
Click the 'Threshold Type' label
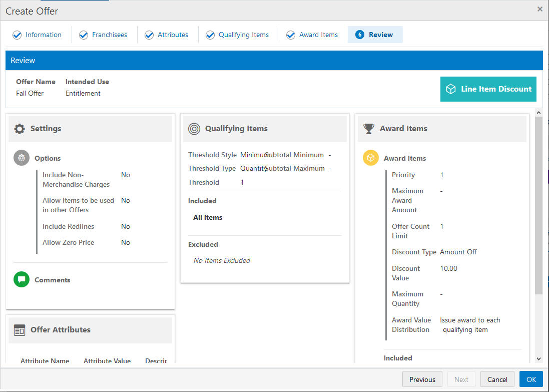(x=212, y=169)
